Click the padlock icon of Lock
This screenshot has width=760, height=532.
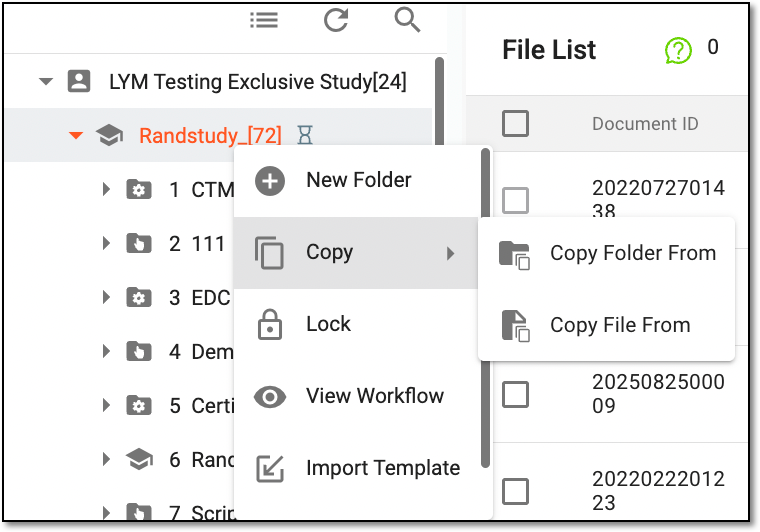pyautogui.click(x=270, y=324)
